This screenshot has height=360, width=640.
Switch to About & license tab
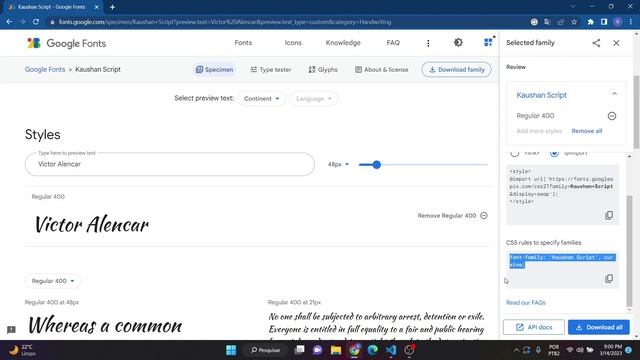381,69
